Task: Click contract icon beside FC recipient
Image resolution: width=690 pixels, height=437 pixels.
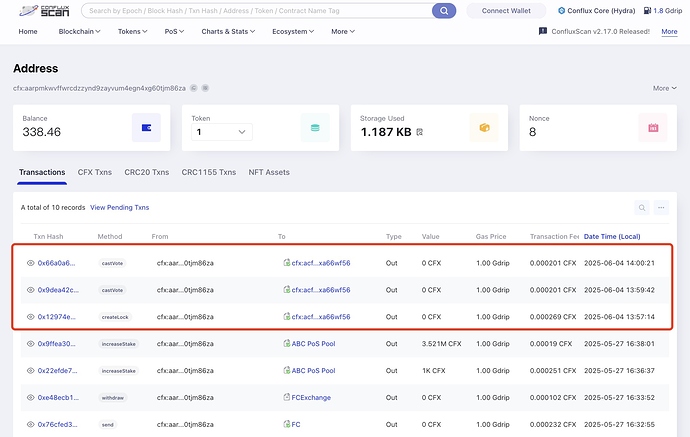Action: coord(286,424)
